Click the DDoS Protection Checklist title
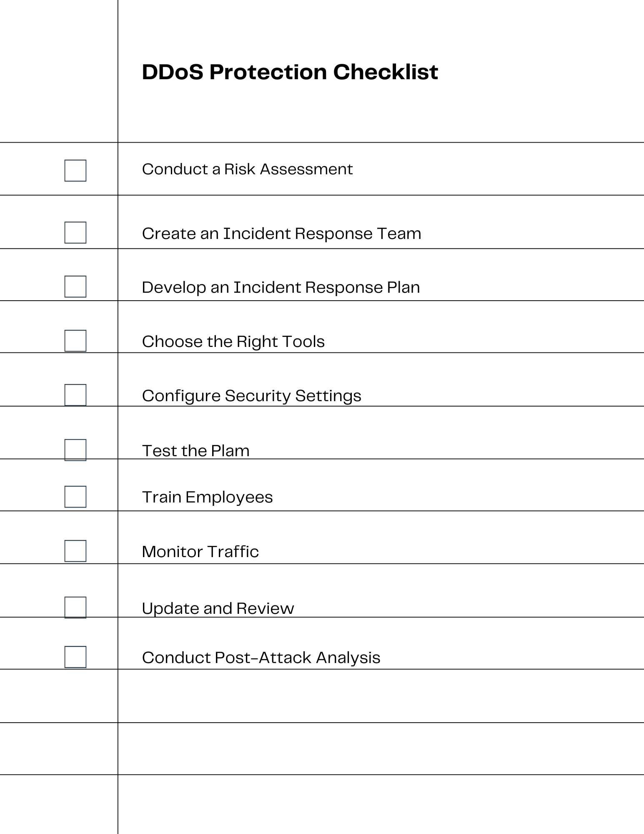This screenshot has width=644, height=834. [x=290, y=72]
